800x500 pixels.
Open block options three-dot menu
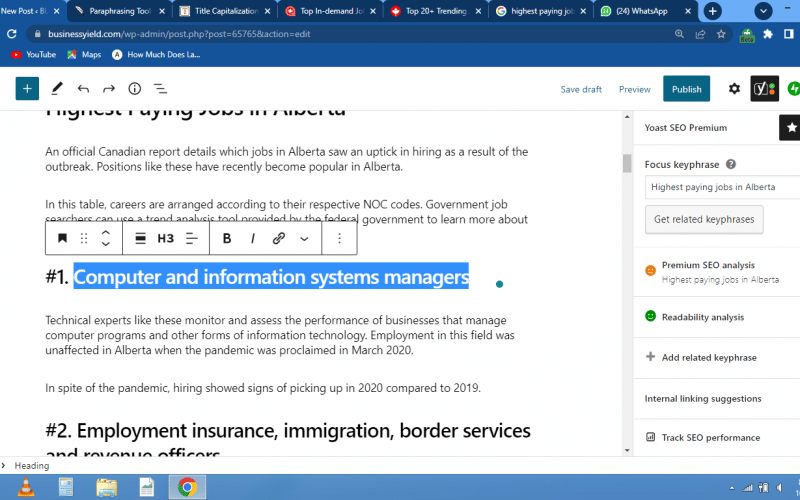339,238
